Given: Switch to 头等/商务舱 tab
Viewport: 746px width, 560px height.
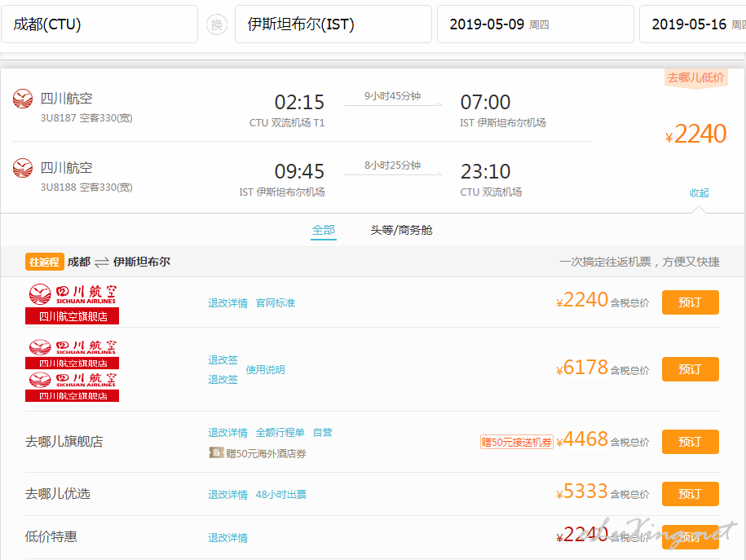Looking at the screenshot, I should 401,231.
